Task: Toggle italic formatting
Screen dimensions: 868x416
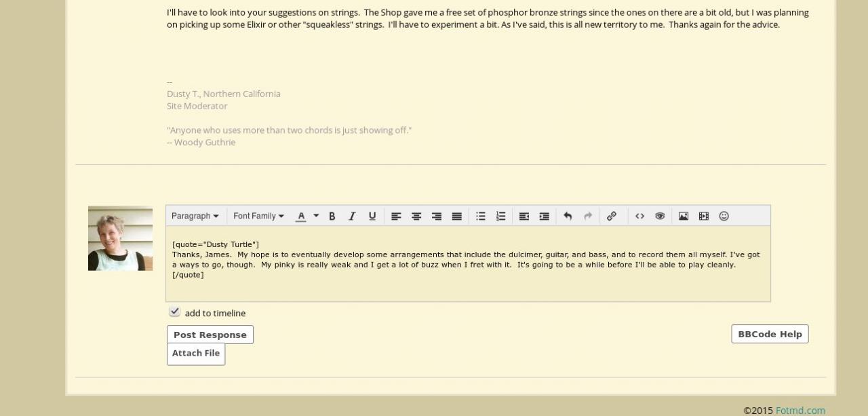Action: coord(352,216)
